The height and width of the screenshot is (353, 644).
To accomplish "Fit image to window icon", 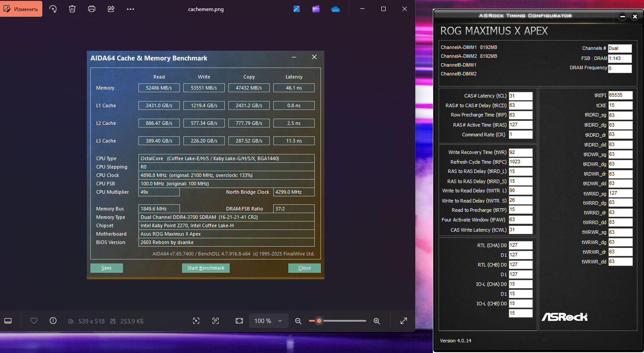I will point(239,321).
